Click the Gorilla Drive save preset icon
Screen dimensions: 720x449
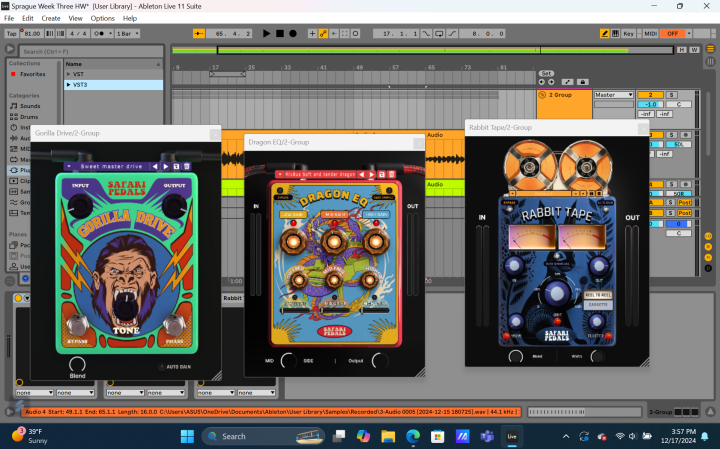point(174,166)
